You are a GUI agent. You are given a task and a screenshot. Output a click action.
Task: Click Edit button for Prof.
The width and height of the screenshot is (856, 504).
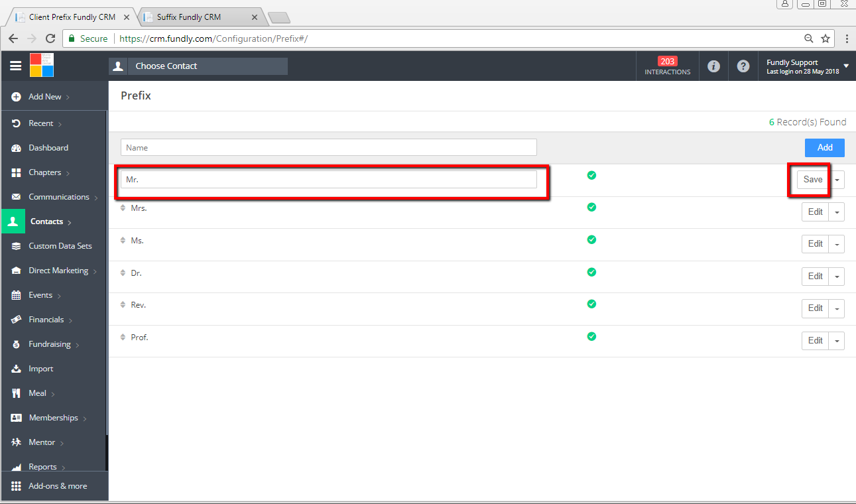pos(816,341)
